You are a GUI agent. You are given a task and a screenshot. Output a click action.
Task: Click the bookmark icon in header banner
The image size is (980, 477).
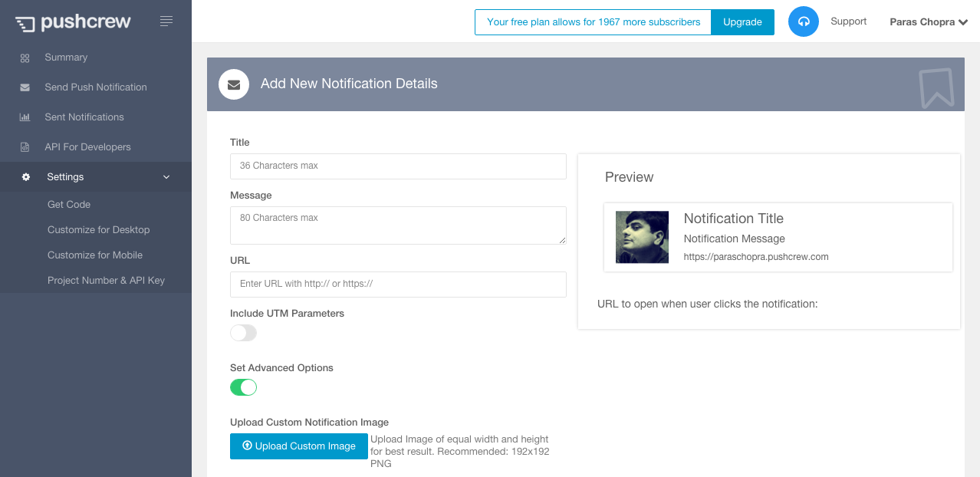point(936,87)
